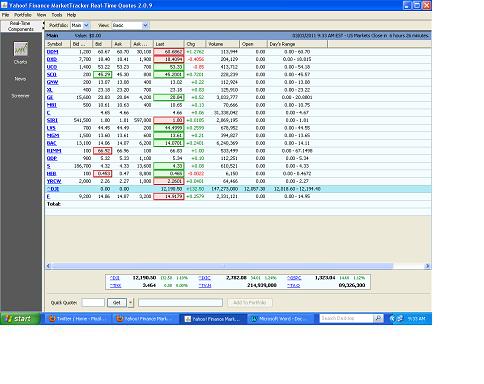Image resolution: width=484 pixels, height=384 pixels.
Task: Expand the Portfolio Main dropdown
Action: coord(86,25)
